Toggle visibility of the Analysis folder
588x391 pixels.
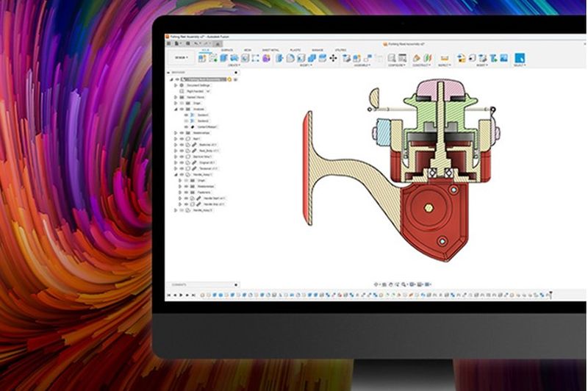pos(182,109)
